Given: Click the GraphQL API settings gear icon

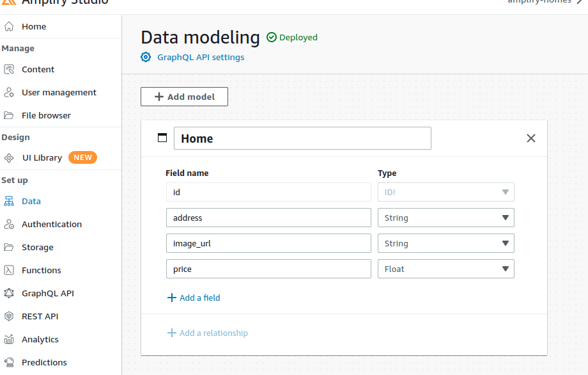Looking at the screenshot, I should coord(146,57).
